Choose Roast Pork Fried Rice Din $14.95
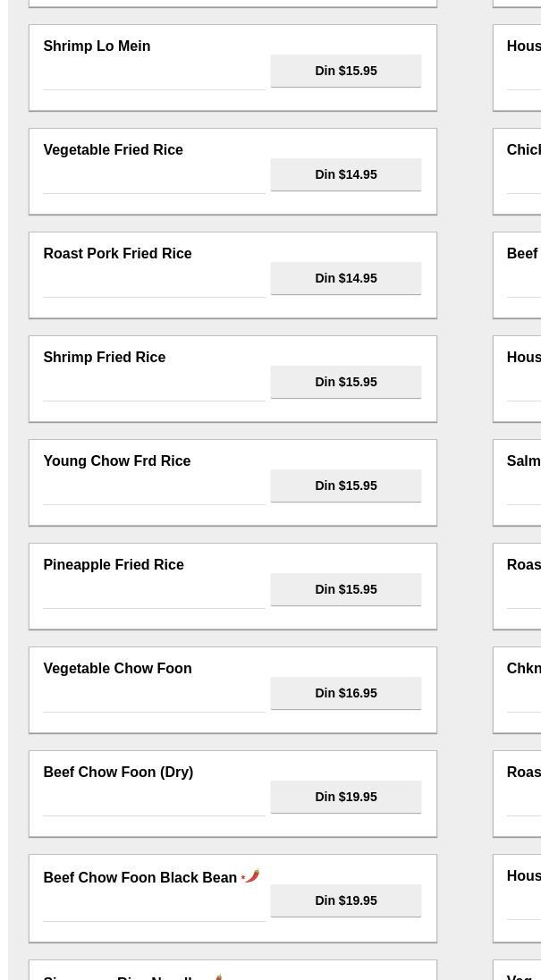 (345, 278)
